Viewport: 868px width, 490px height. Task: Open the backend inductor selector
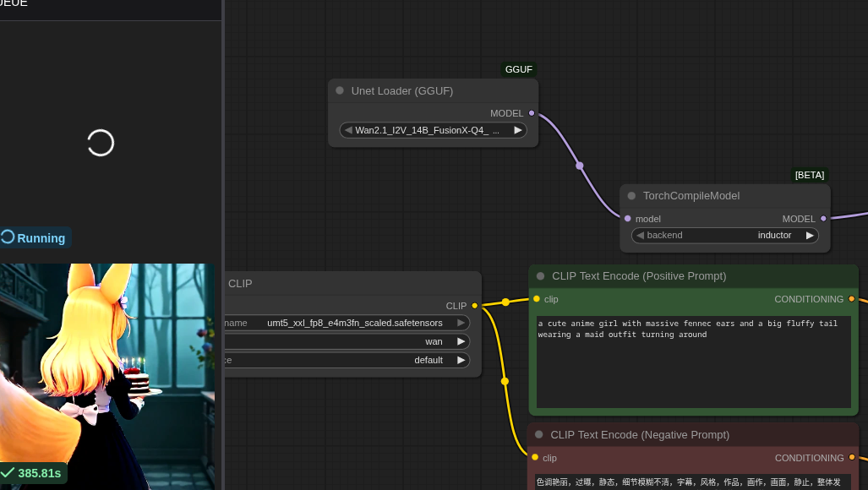[x=724, y=235]
